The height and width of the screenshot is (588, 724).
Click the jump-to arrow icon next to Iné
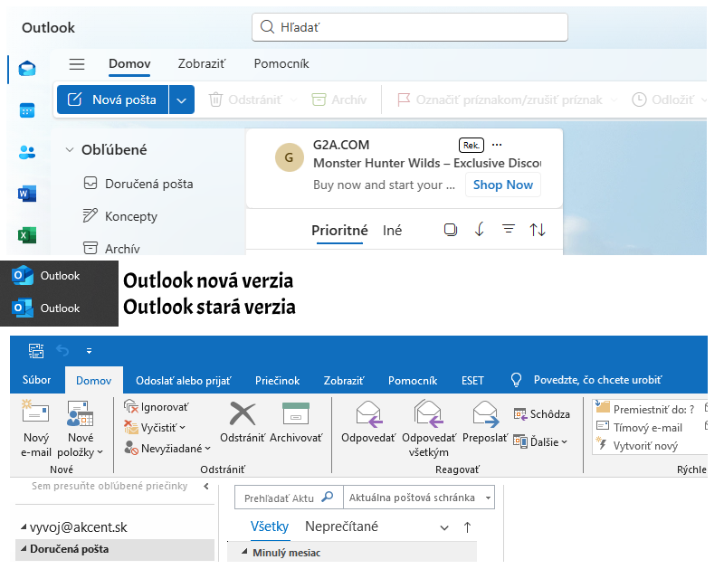point(480,230)
